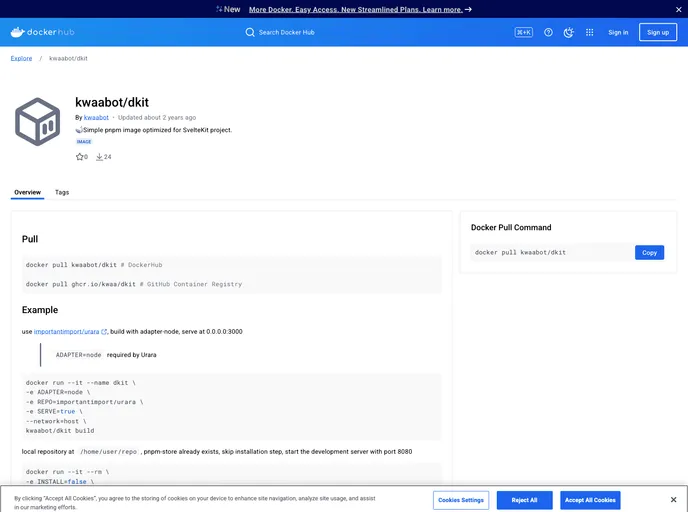This screenshot has height=512, width=688.
Task: Open the help question mark icon
Action: click(548, 32)
